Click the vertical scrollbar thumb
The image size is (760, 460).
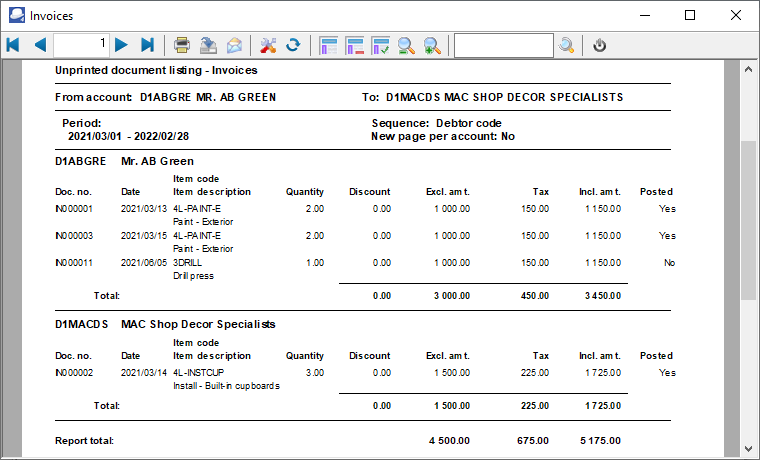[748, 221]
